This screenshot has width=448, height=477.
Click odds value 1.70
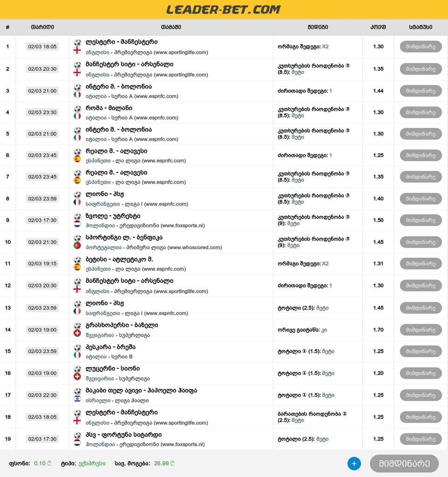378,330
